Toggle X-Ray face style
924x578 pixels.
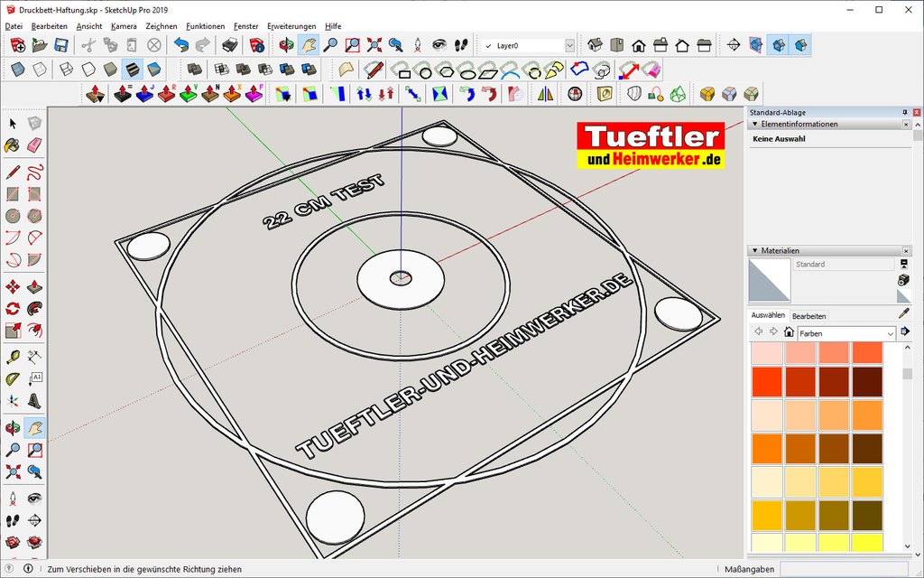click(x=18, y=70)
